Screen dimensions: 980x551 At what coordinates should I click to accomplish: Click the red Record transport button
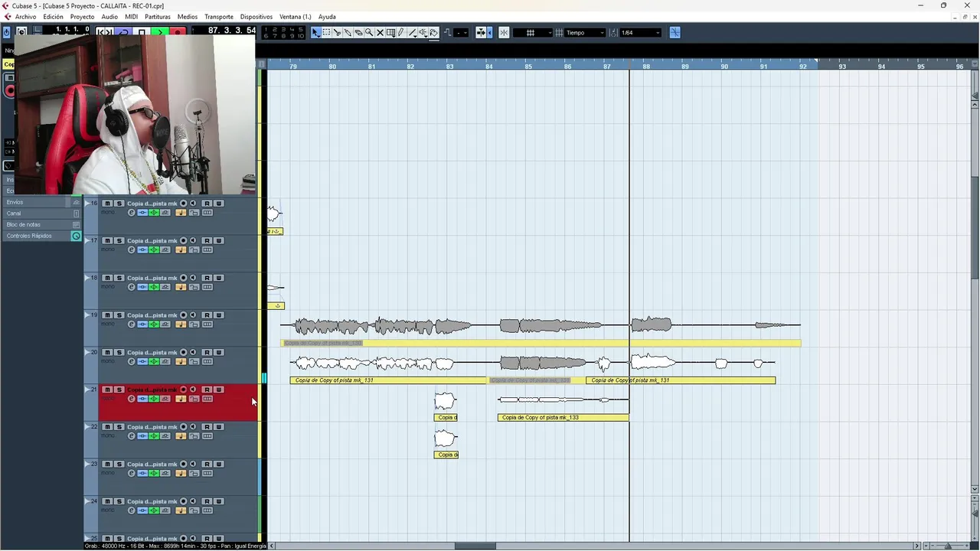coord(178,32)
